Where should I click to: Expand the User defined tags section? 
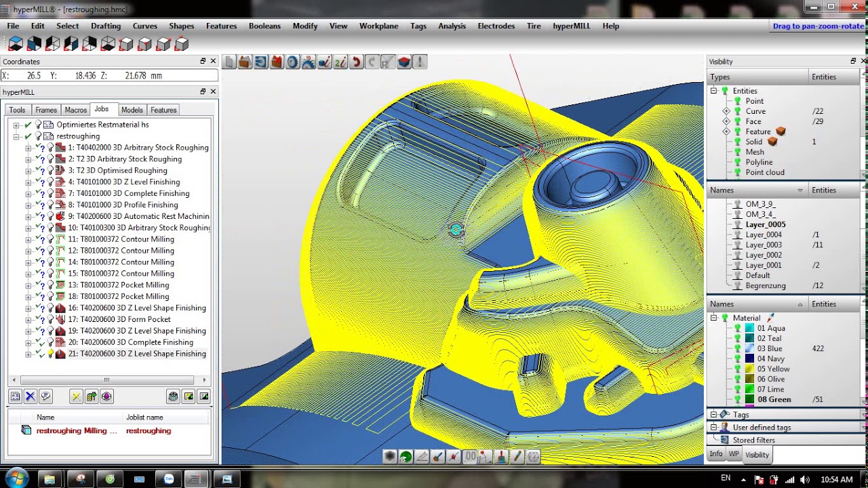713,427
